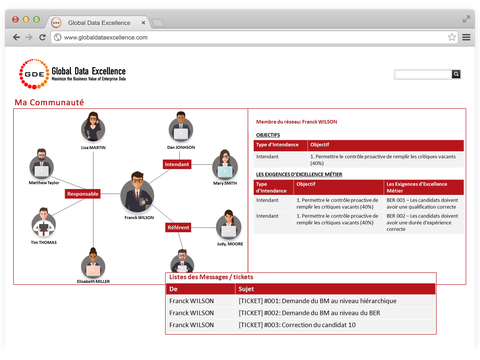Open the browser hamburger menu

(466, 37)
